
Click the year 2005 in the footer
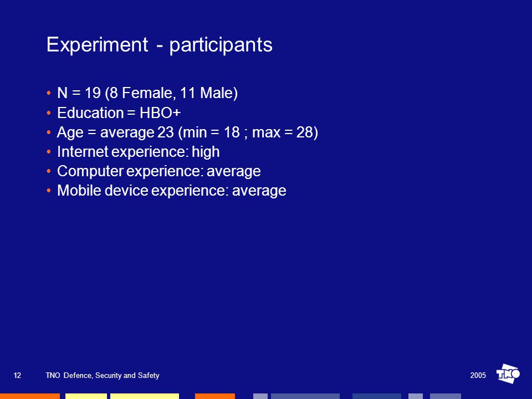pyautogui.click(x=478, y=375)
